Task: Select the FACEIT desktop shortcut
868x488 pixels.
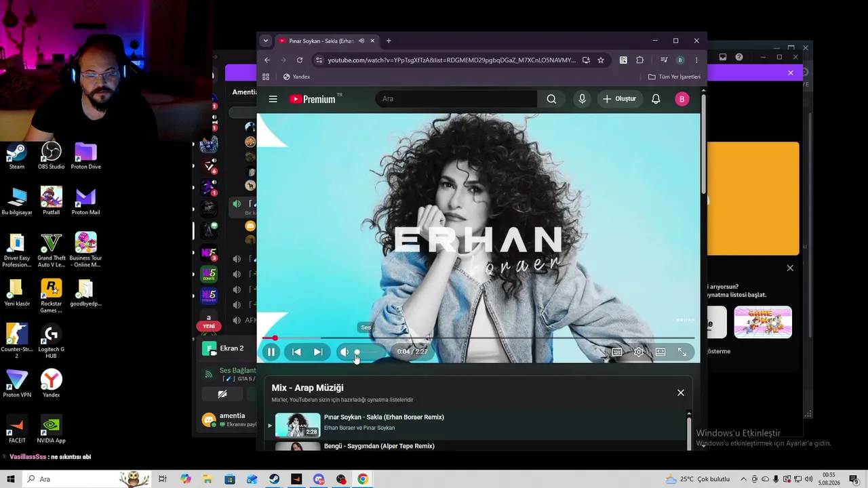Action: point(17,429)
